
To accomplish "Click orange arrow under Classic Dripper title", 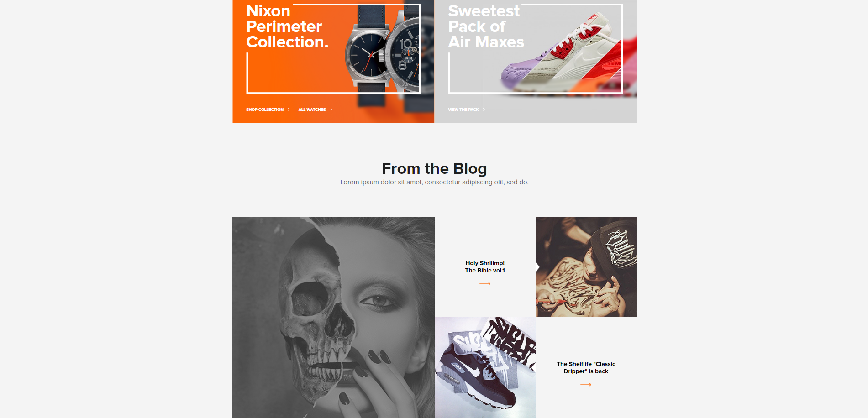I will coord(586,385).
